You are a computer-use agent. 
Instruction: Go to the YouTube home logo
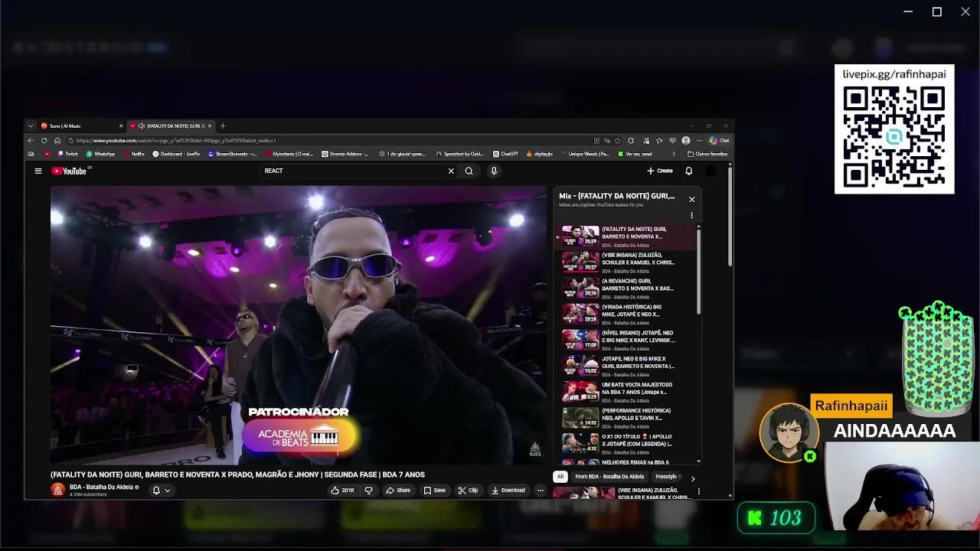tap(69, 171)
